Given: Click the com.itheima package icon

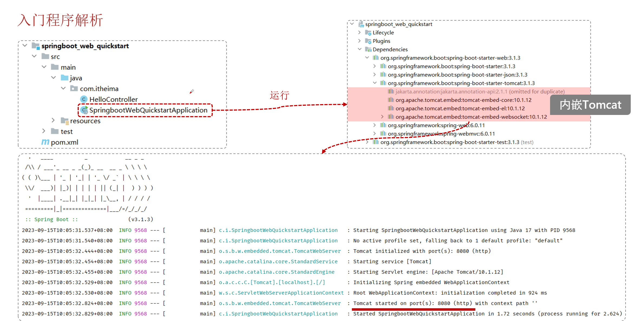Looking at the screenshot, I should tap(74, 88).
